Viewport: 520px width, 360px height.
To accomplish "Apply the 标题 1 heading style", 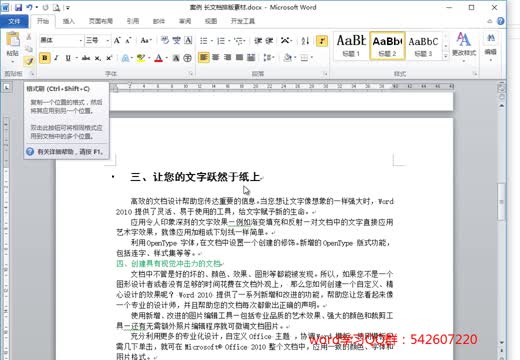I will (351, 46).
